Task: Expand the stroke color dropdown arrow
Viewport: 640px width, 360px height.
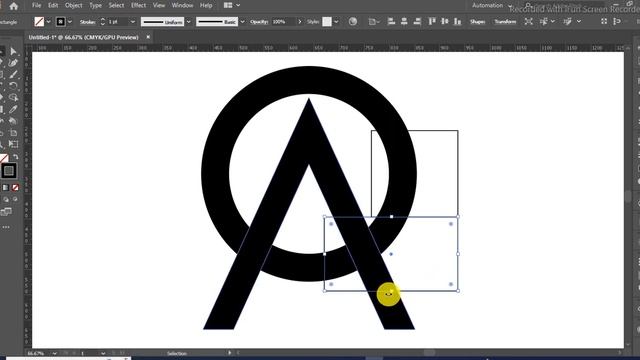Action: [70, 22]
